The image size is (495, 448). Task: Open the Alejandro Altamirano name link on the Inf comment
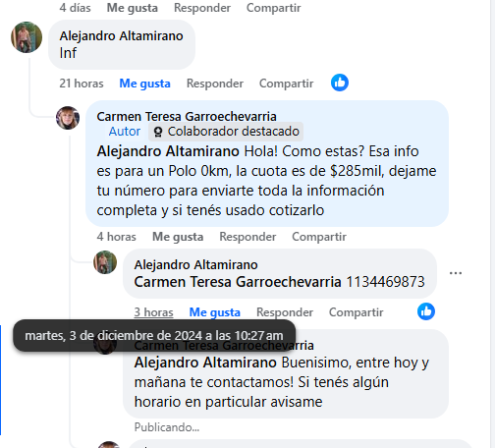pyautogui.click(x=121, y=36)
